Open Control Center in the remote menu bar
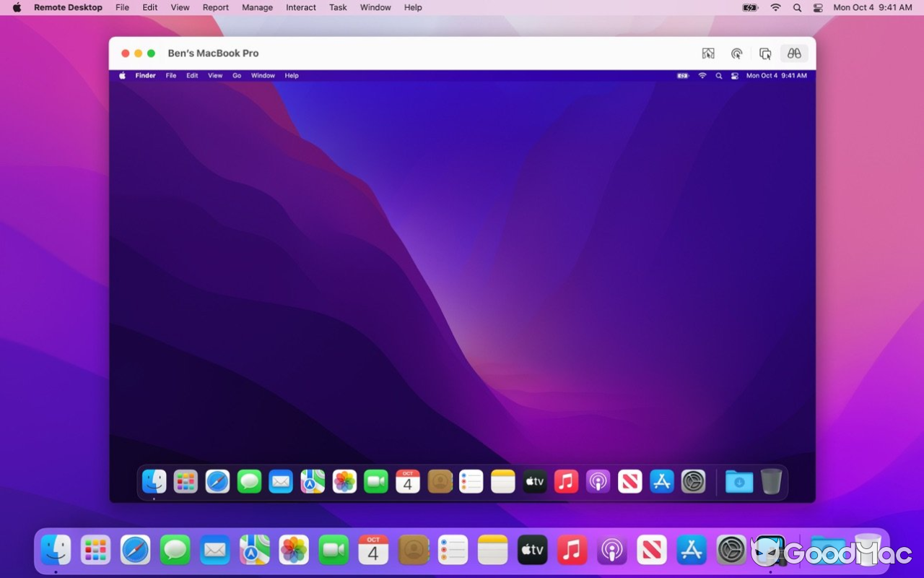 click(x=736, y=75)
